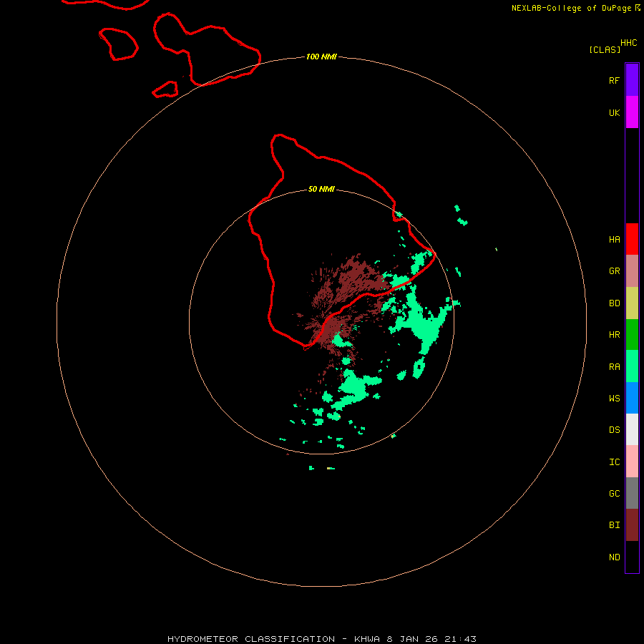The height and width of the screenshot is (644, 644).
Task: Select the HR legend label
Action: pos(614,335)
